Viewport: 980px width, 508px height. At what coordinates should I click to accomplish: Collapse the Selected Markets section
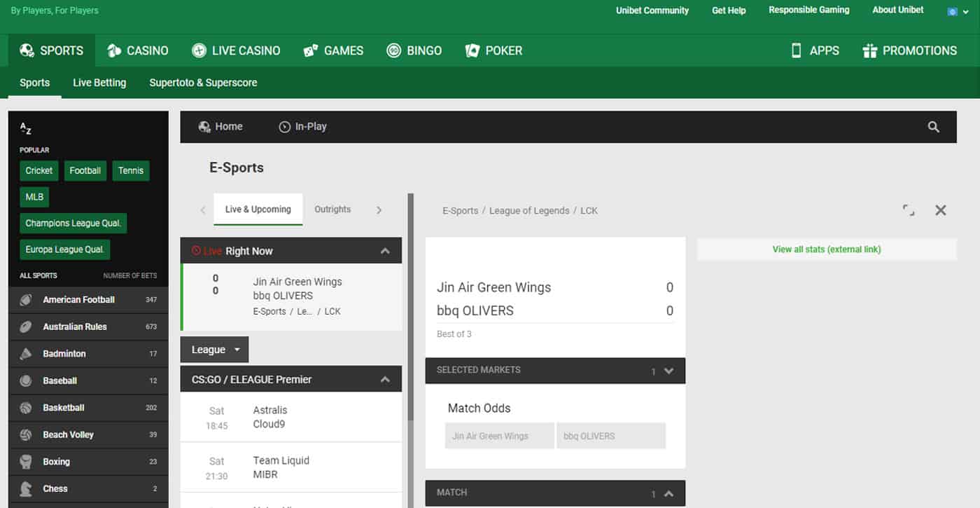pyautogui.click(x=668, y=371)
